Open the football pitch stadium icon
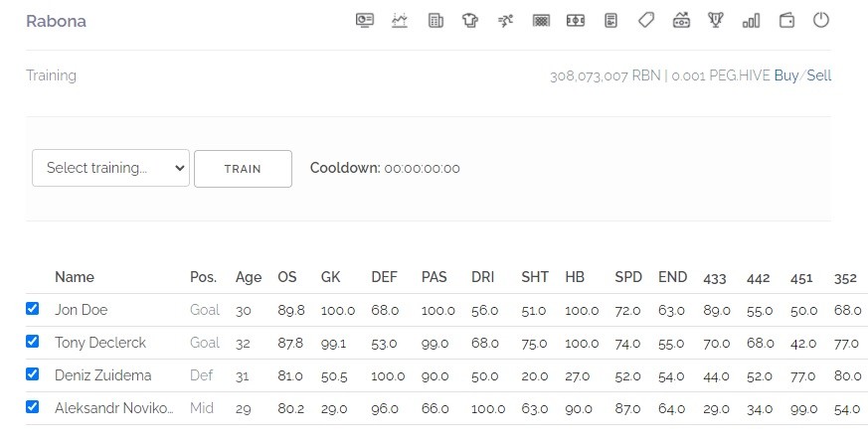The height and width of the screenshot is (440, 868). click(576, 21)
